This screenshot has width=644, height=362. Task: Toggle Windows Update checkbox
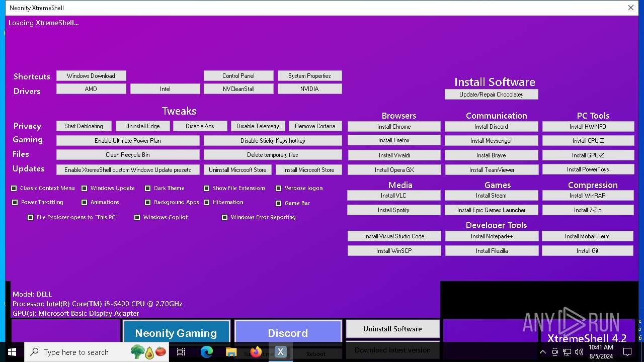(x=85, y=189)
